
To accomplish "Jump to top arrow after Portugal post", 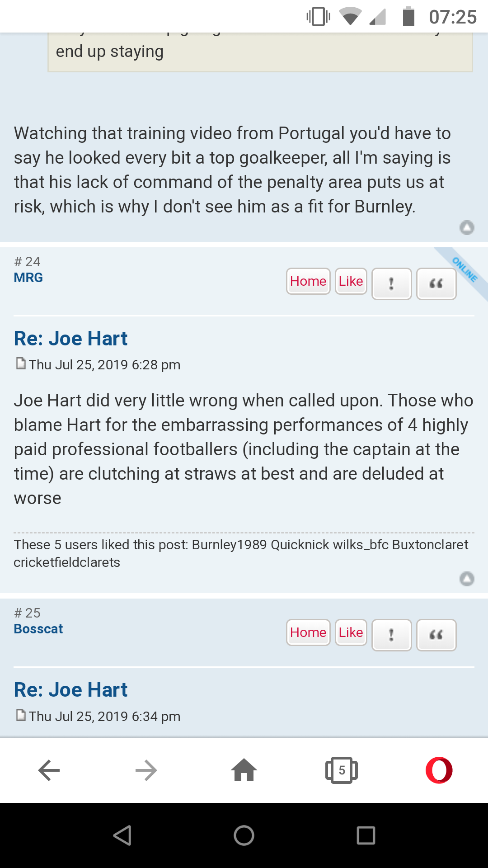I will coord(467,227).
